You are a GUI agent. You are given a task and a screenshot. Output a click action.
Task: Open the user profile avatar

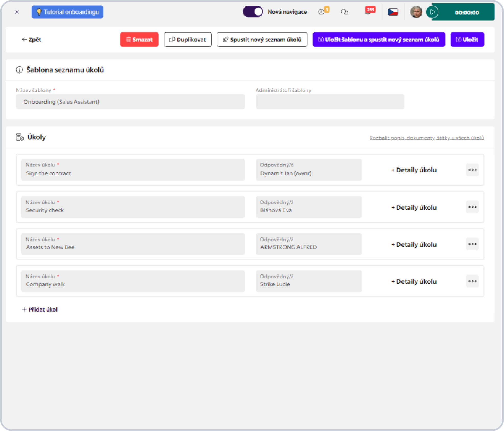pos(416,12)
